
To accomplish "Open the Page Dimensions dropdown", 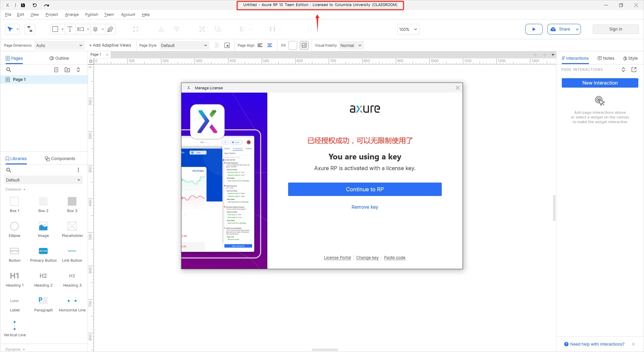I will tap(59, 46).
